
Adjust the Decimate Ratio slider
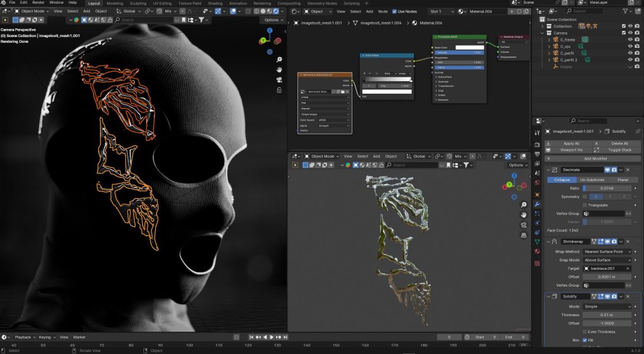607,189
